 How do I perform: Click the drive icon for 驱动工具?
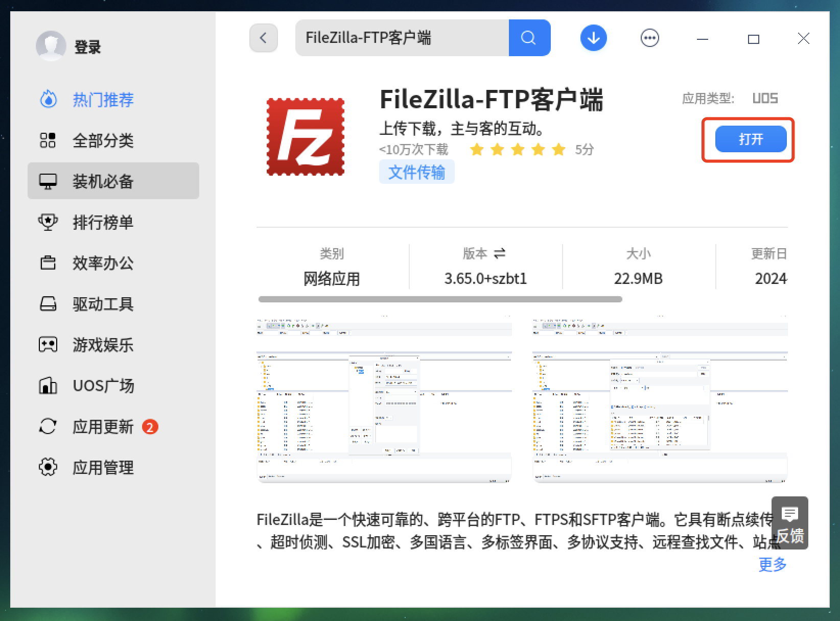pyautogui.click(x=48, y=304)
